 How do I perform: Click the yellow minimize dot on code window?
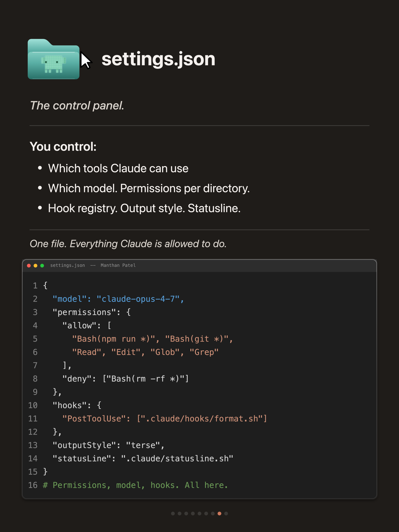(x=36, y=266)
